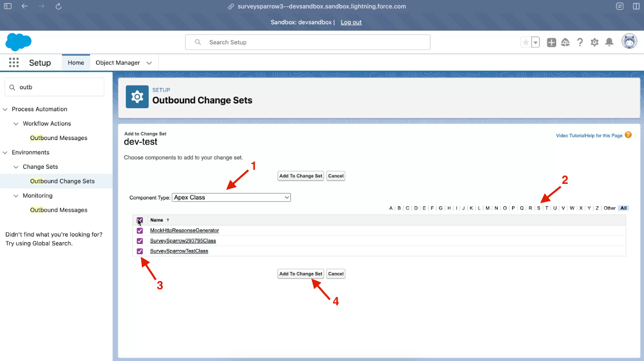This screenshot has height=361, width=644.
Task: Open the Component Type dropdown
Action: [x=231, y=197]
